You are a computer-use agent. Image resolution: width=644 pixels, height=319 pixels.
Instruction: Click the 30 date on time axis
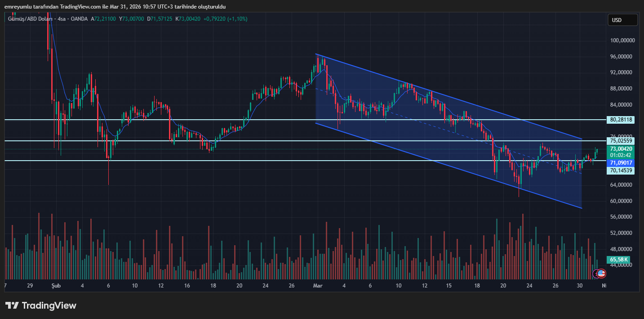pos(580,286)
